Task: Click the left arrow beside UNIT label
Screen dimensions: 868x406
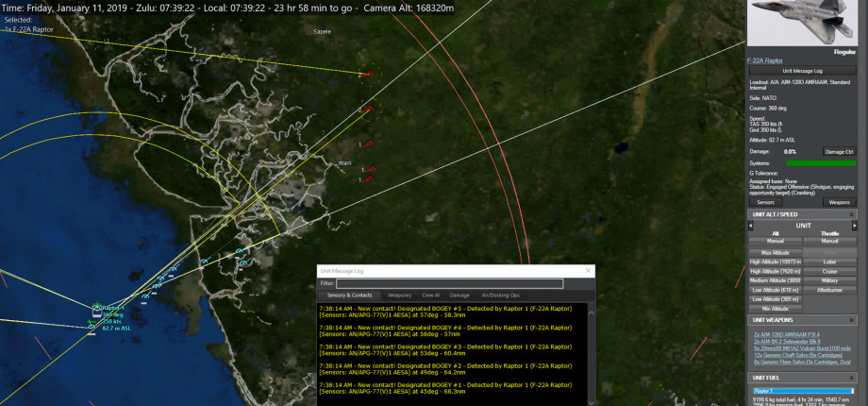Action: tap(751, 226)
